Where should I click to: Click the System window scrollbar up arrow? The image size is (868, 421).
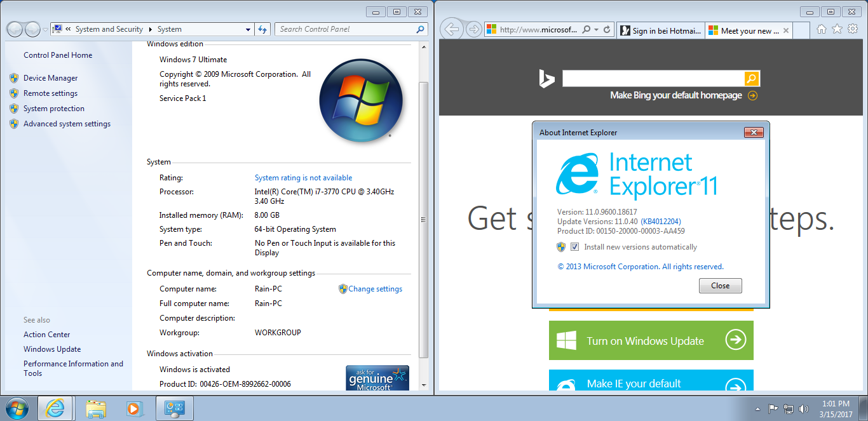(424, 46)
